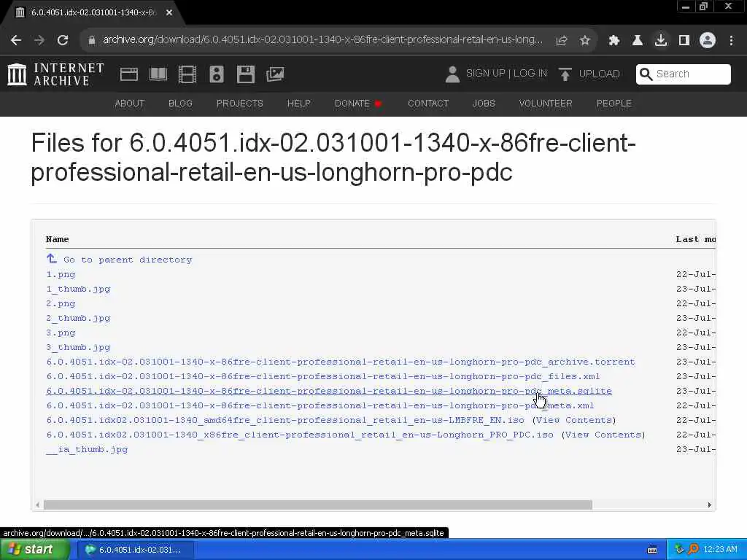Close the 6.0.4051 browser tab
Screen dimensions: 747x560
coord(169,12)
